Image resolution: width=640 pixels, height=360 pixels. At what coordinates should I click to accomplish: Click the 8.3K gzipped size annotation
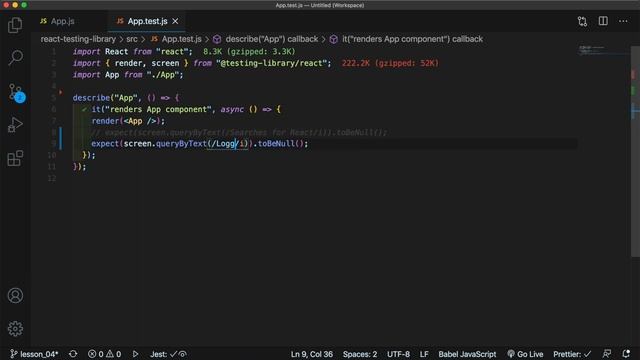pos(249,52)
